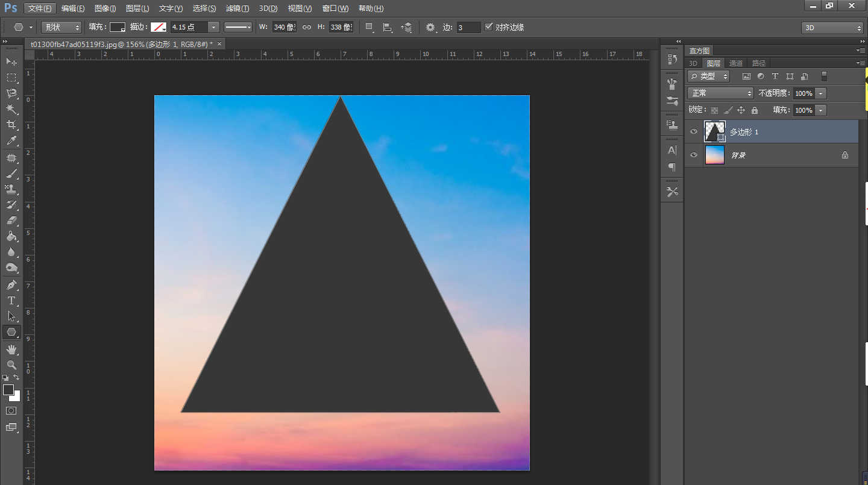Select the Horizontal Type tool
Image resolution: width=868 pixels, height=485 pixels.
click(x=11, y=300)
